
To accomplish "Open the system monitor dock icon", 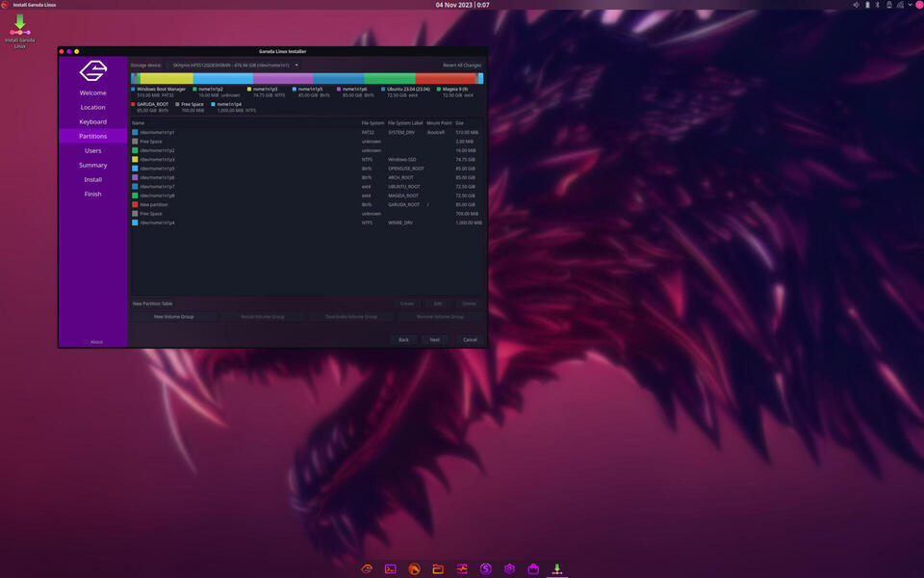I will coord(462,568).
